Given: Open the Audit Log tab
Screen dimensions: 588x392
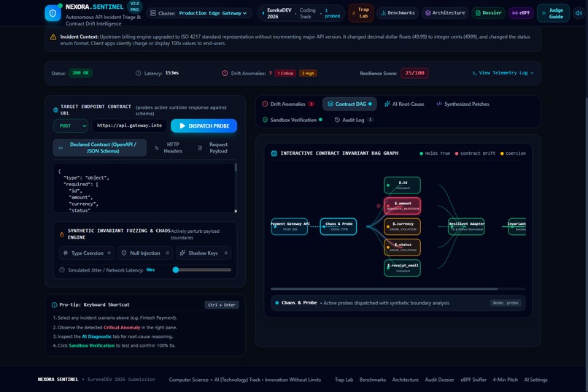Looking at the screenshot, I should 353,120.
